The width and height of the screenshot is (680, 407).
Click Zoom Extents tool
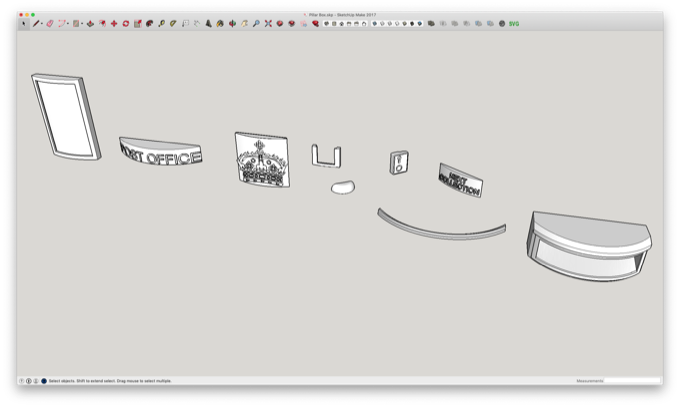point(268,24)
